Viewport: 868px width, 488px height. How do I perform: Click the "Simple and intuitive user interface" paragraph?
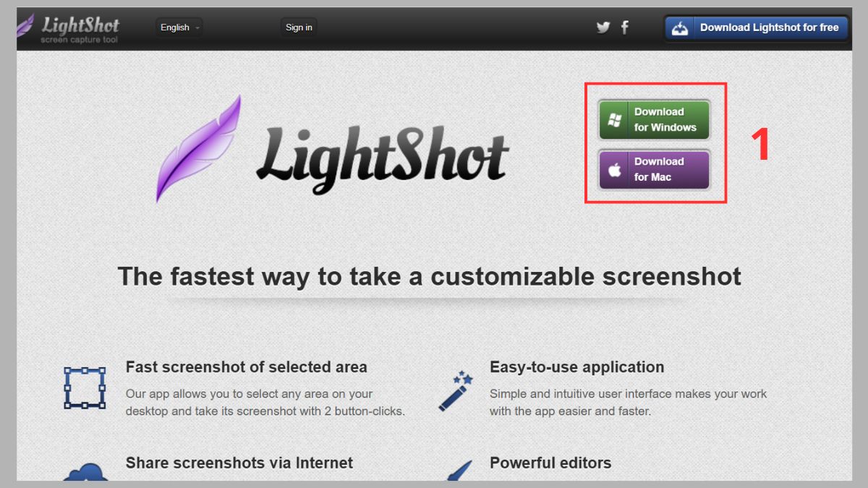coord(628,403)
